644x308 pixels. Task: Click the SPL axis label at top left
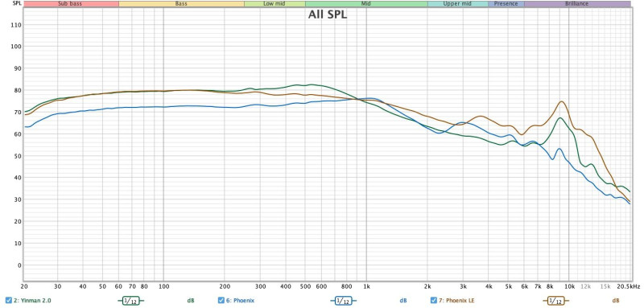pos(16,4)
